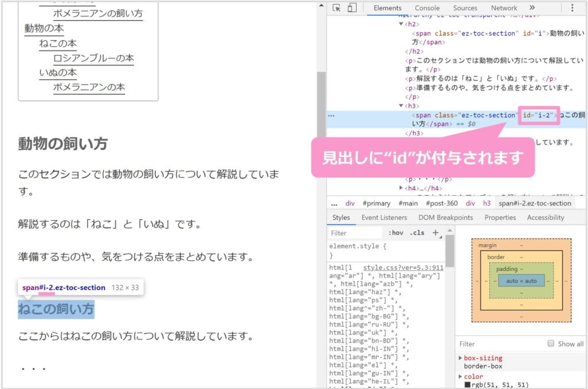Click the paragraph 解説するのは「ねこ」と「いぬ」です。
The height and width of the screenshot is (389, 588).
110,224
